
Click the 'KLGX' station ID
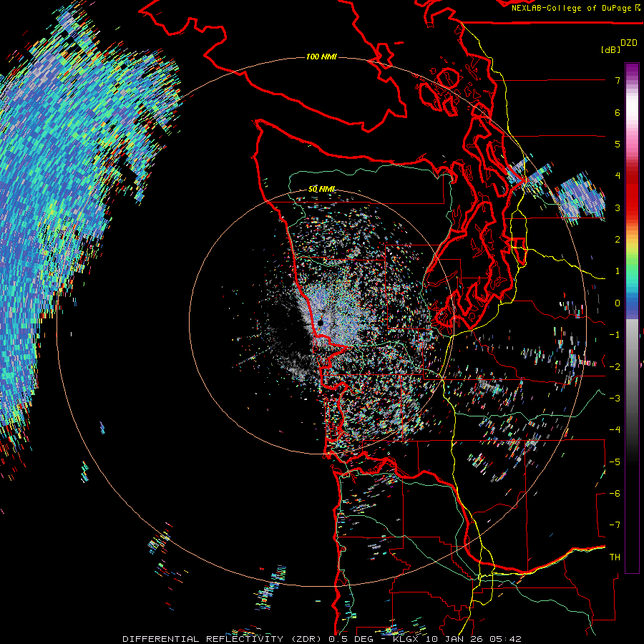[406, 639]
